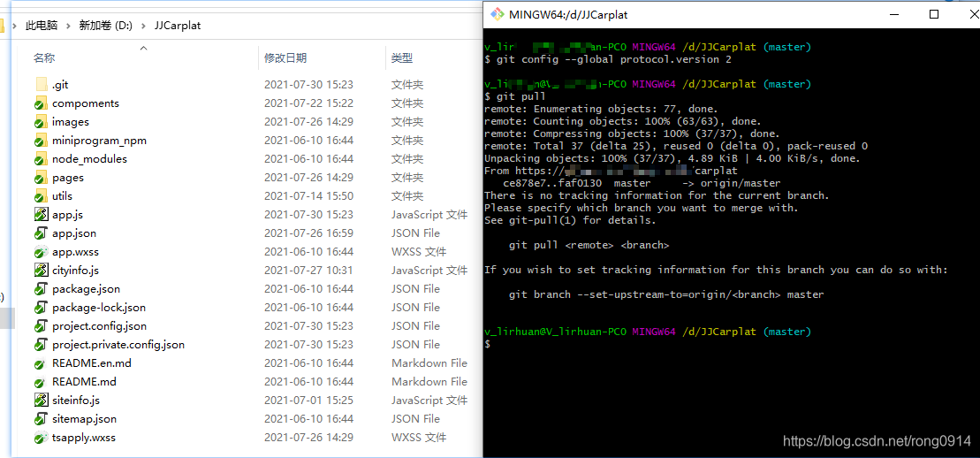Click the siteinfo.js file icon
Image resolution: width=980 pixels, height=458 pixels.
coord(42,401)
